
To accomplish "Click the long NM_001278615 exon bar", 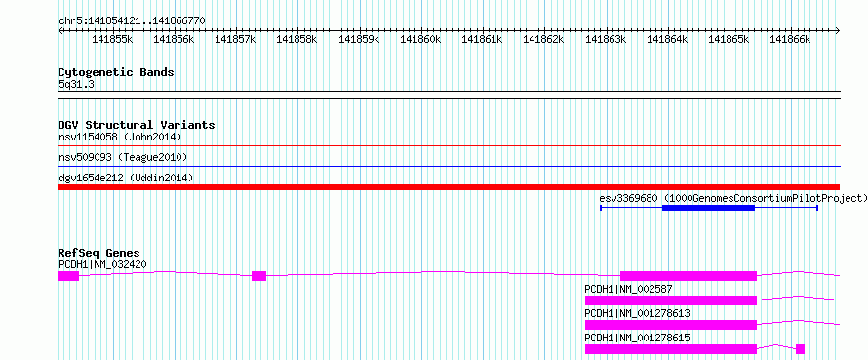I will [671, 349].
